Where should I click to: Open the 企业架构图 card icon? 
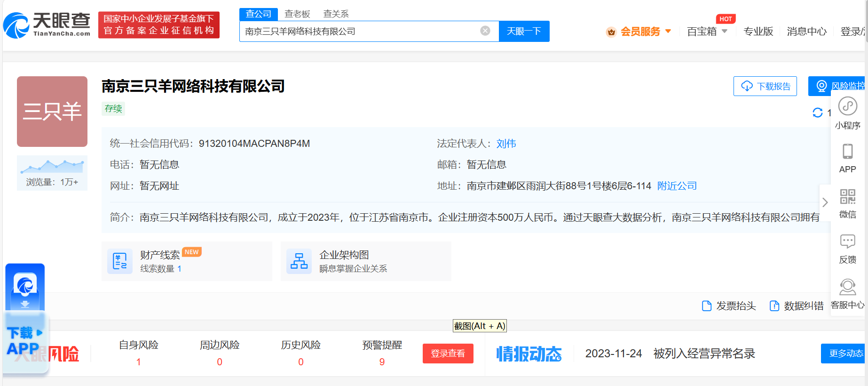coord(299,261)
